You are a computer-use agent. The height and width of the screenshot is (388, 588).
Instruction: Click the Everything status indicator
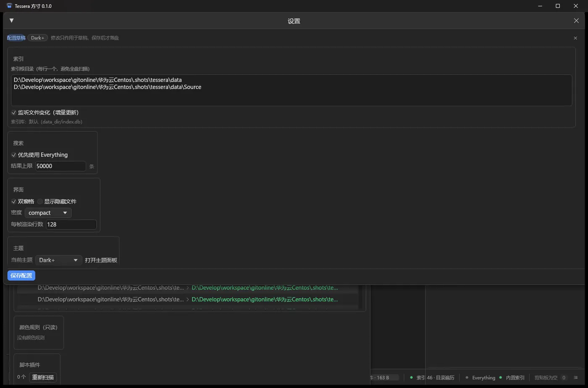tap(480, 378)
